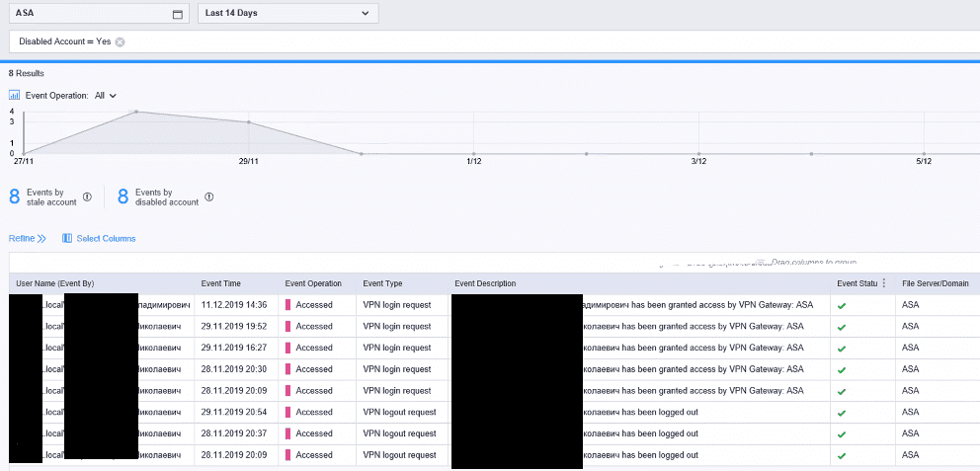This screenshot has height=471, width=980.
Task: Select the chart point at value 4
Action: 136,112
